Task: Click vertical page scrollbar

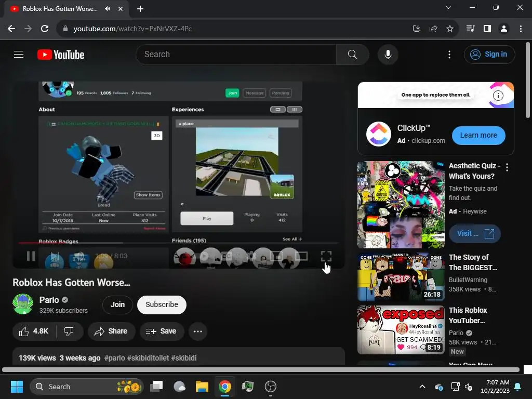Action: 528,80
